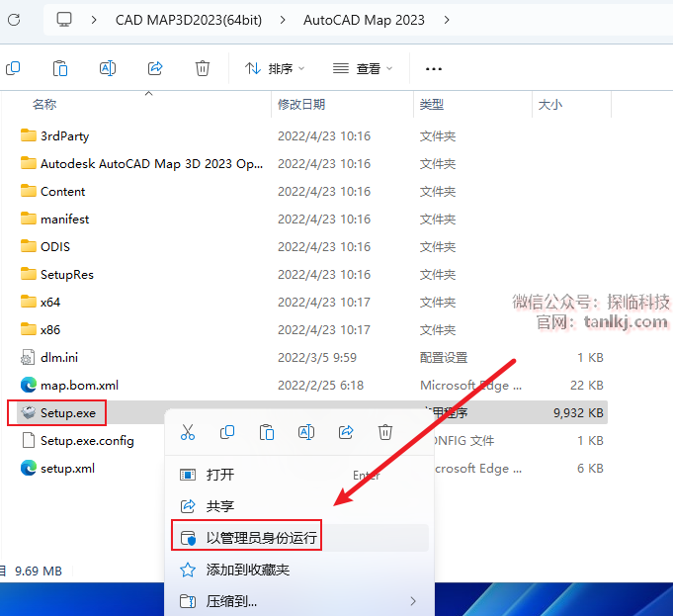Click Paste icon in context menu
Image resolution: width=673 pixels, height=616 pixels.
point(267,432)
